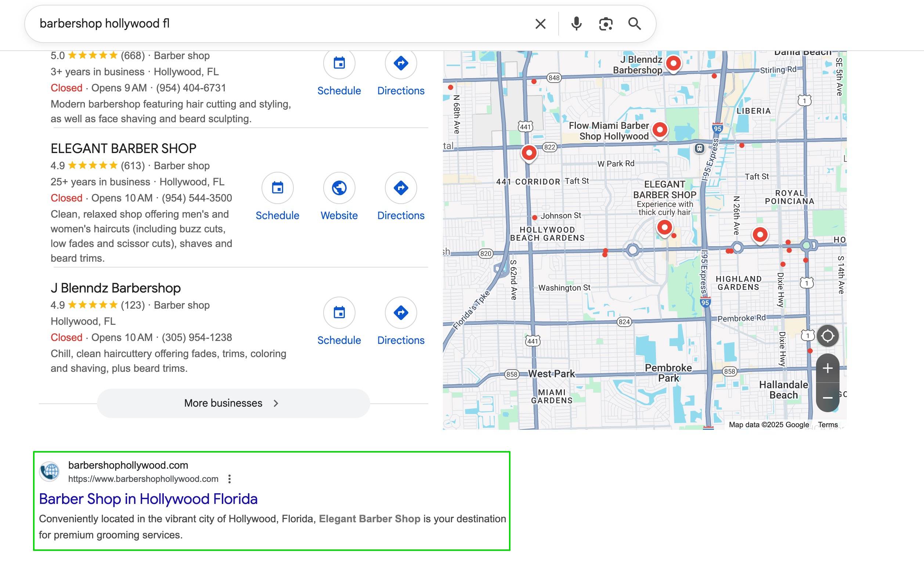Click West Park map label
The image size is (924, 563).
coord(551,374)
